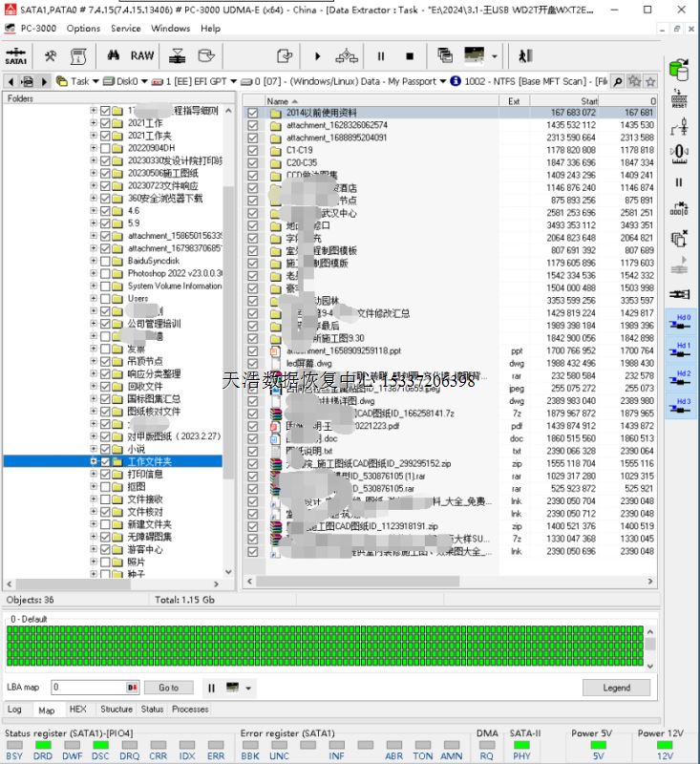The width and height of the screenshot is (700, 764).
Task: Click the wrench and hammer utilities icon
Action: [x=51, y=56]
